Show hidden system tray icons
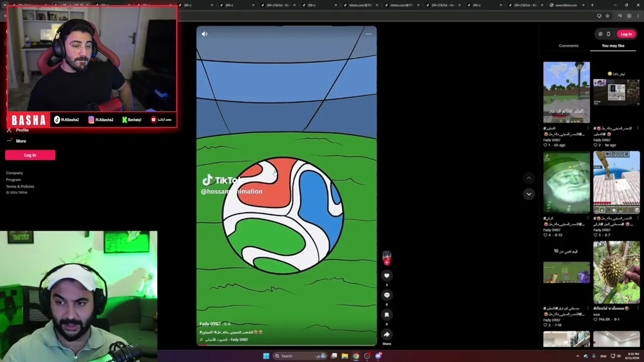Image resolution: width=644 pixels, height=362 pixels. point(578,356)
